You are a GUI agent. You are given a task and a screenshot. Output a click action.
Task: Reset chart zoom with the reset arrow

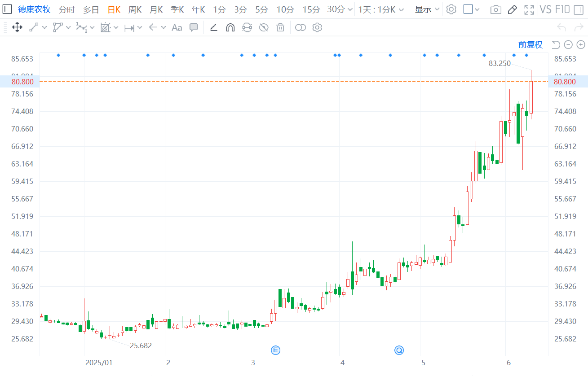coord(556,44)
